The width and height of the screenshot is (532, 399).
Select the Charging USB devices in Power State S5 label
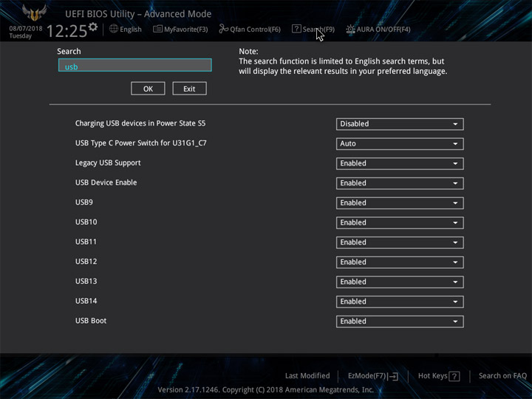click(x=140, y=123)
